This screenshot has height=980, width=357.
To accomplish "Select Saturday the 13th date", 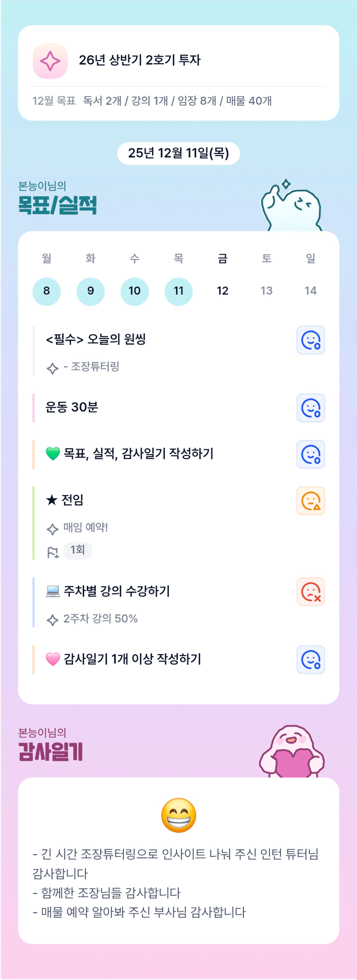I will (267, 291).
